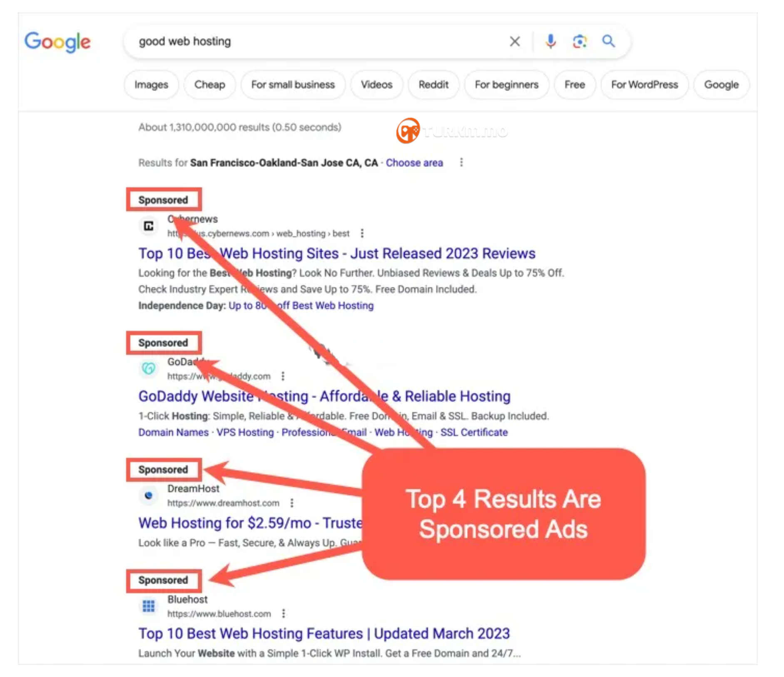Select the For WordPress chip

644,85
